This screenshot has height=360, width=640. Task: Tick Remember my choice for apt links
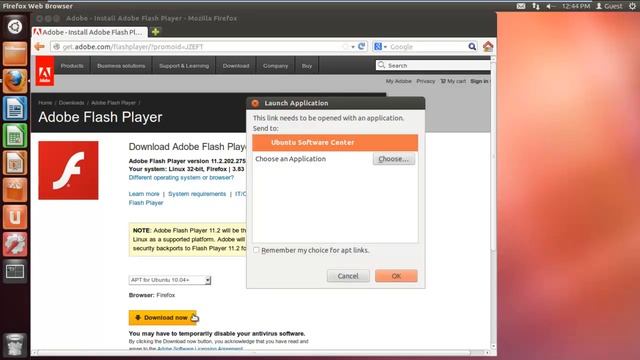coord(256,250)
